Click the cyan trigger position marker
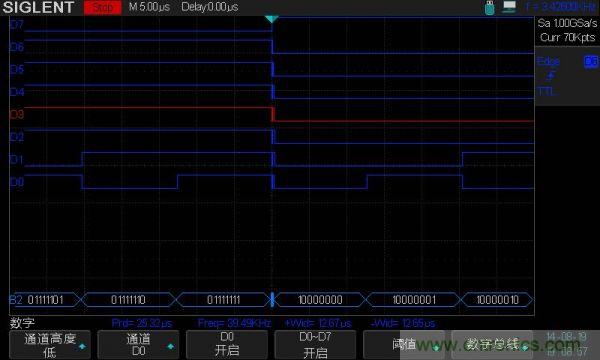600x360 pixels. point(271,19)
